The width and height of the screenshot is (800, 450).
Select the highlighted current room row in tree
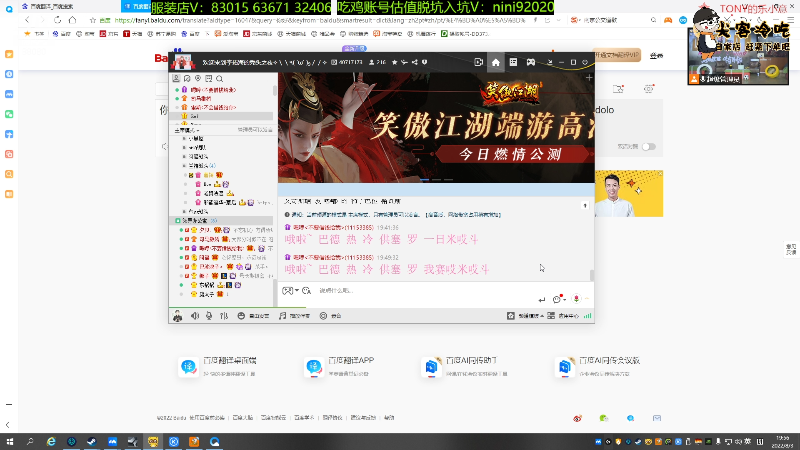point(222,220)
